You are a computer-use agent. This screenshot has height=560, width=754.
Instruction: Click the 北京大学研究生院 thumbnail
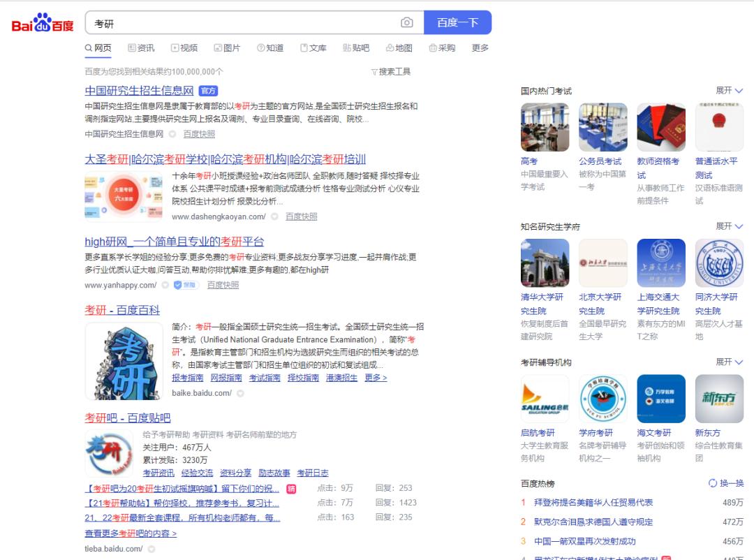click(x=603, y=263)
